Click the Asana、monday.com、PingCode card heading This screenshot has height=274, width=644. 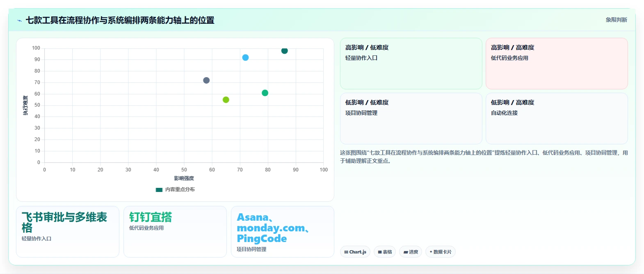click(273, 228)
